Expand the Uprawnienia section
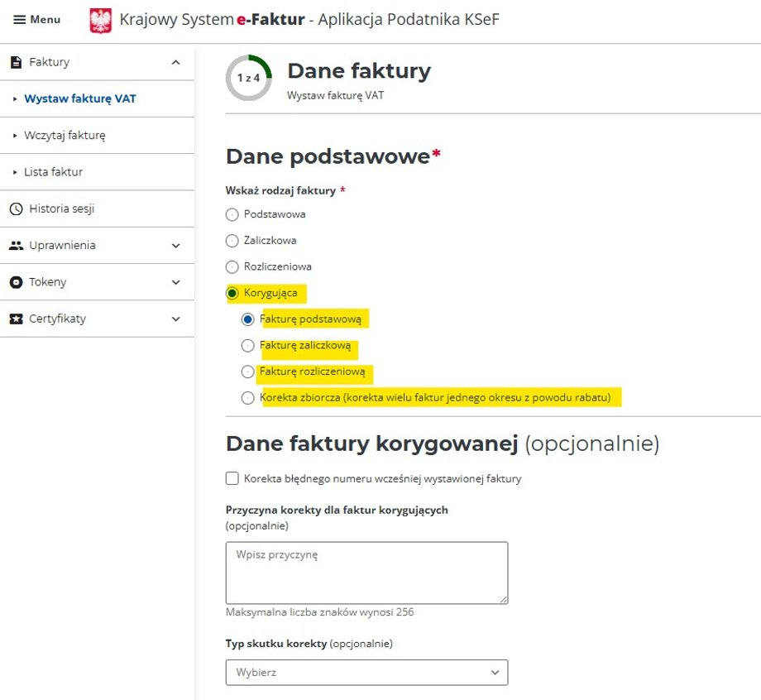 pos(175,245)
